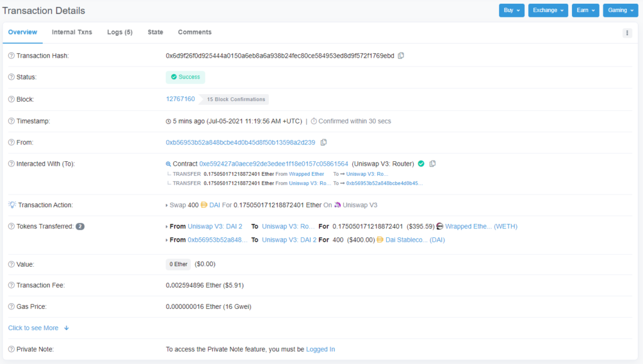
Task: Open 0xb56953b52a848... sender in Tokens Transferred
Action: (217, 240)
